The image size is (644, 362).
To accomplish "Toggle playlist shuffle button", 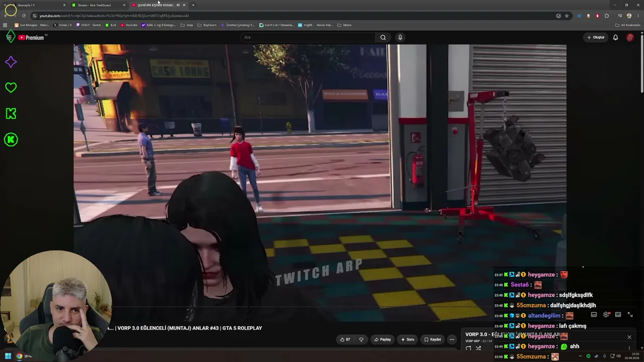I will click(478, 348).
